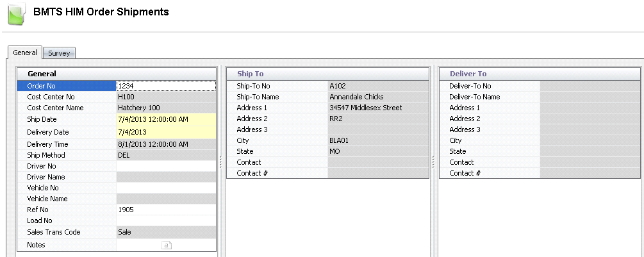Select the Sales Trans Code Sale value
Screen dimensions: 644x257
tap(166, 232)
